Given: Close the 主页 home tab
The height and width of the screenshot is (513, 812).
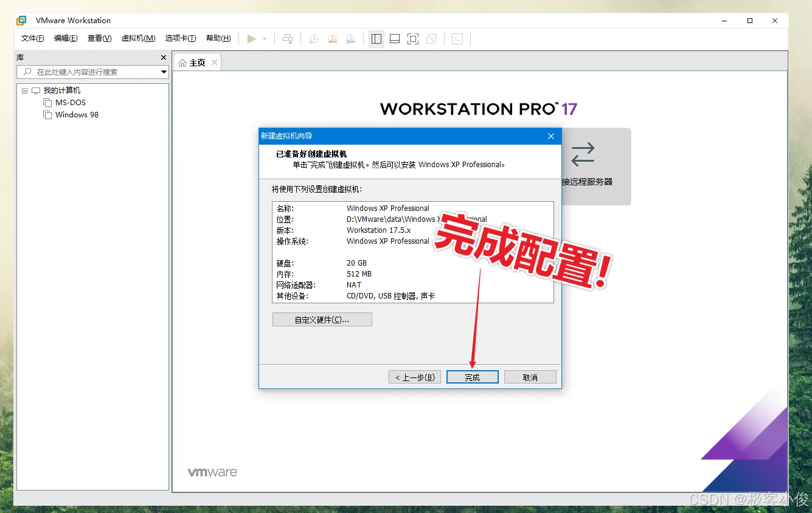Looking at the screenshot, I should 213,63.
